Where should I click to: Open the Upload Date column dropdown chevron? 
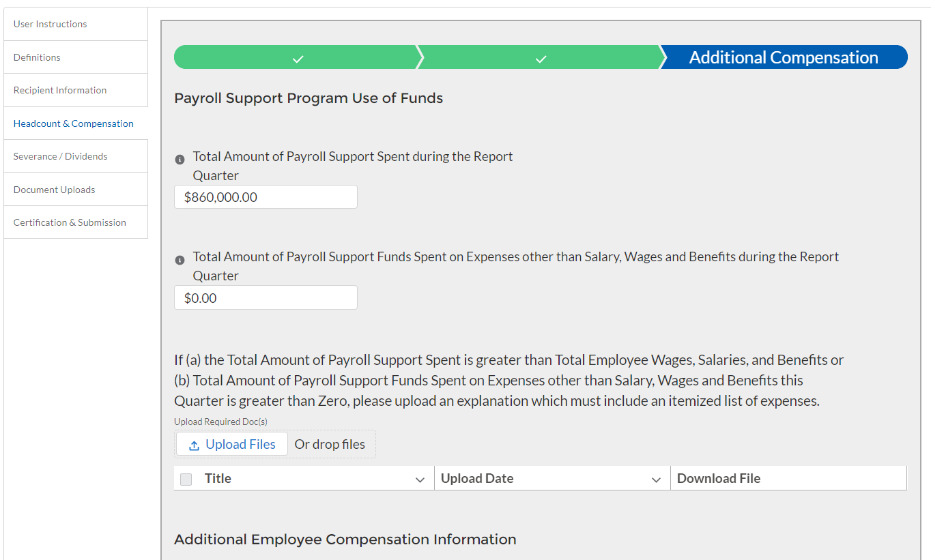coord(657,480)
